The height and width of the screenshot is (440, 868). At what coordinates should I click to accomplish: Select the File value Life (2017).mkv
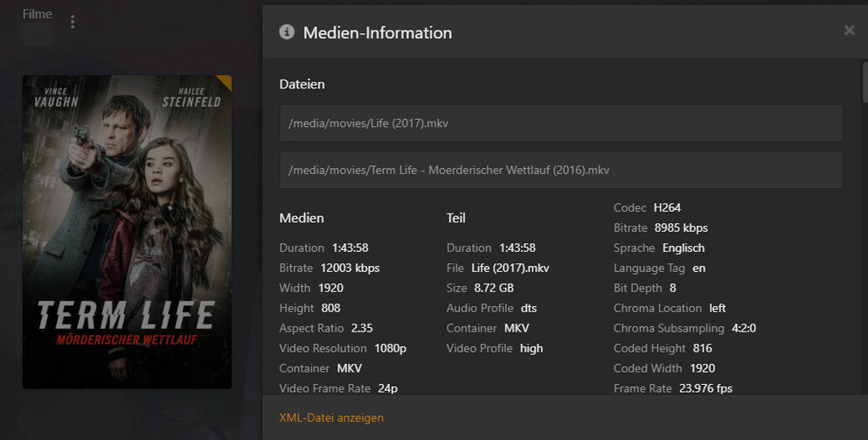510,269
